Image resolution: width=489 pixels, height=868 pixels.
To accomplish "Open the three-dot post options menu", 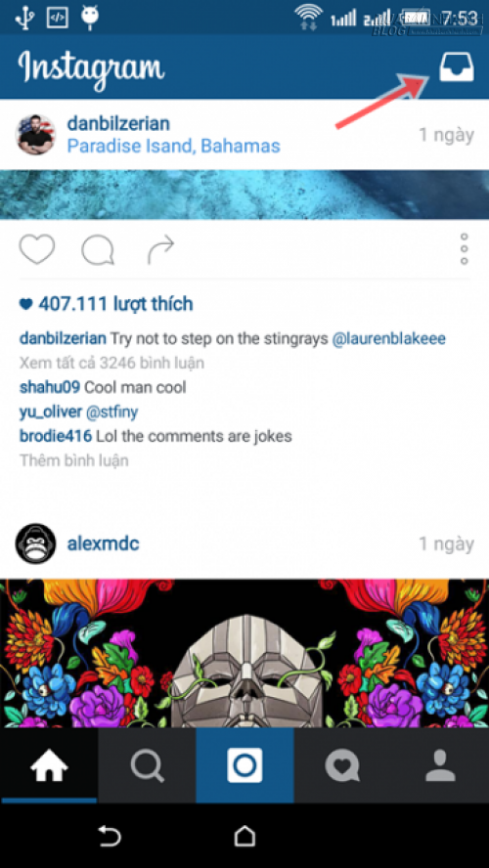I will click(x=465, y=249).
